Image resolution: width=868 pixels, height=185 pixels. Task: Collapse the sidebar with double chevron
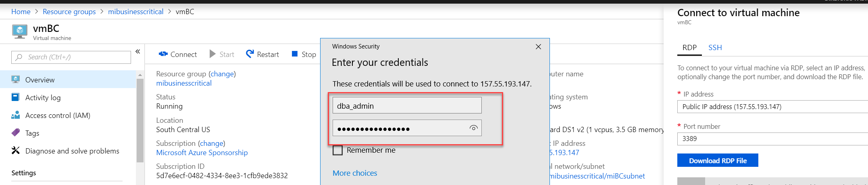tap(138, 52)
